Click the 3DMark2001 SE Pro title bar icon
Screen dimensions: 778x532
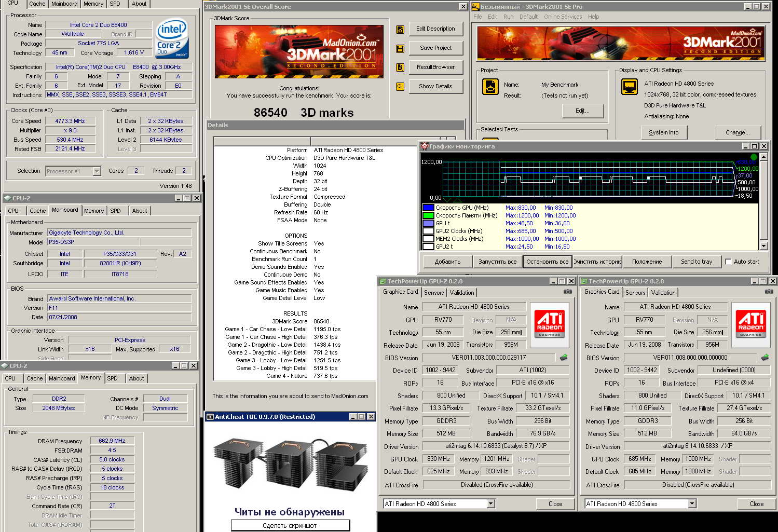[x=475, y=7]
